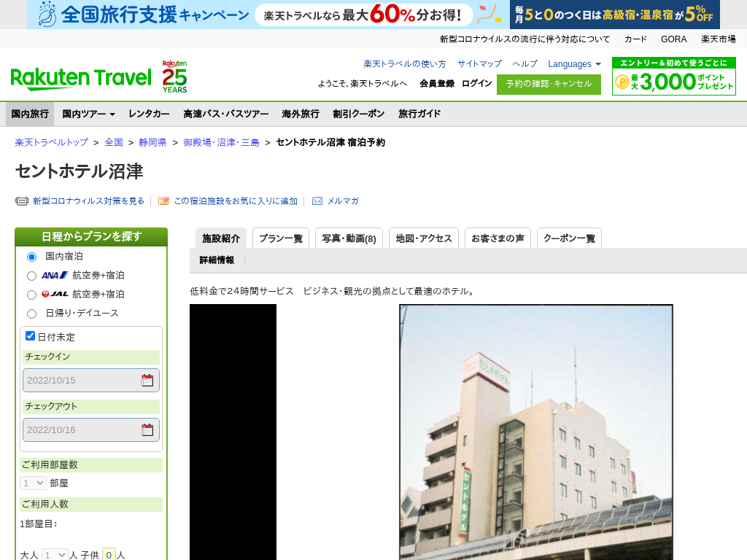This screenshot has width=747, height=560.
Task: Open the Languages dropdown
Action: pyautogui.click(x=574, y=64)
